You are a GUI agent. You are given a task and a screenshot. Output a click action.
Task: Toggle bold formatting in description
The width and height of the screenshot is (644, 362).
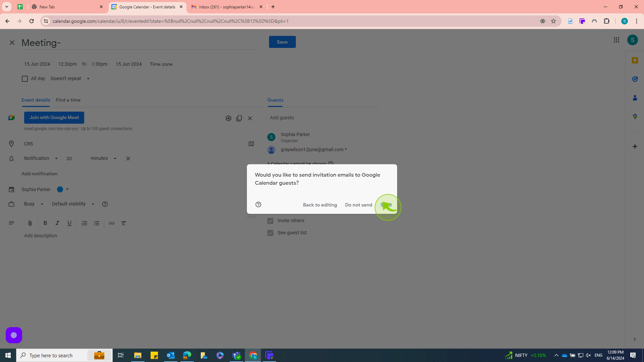[45, 223]
